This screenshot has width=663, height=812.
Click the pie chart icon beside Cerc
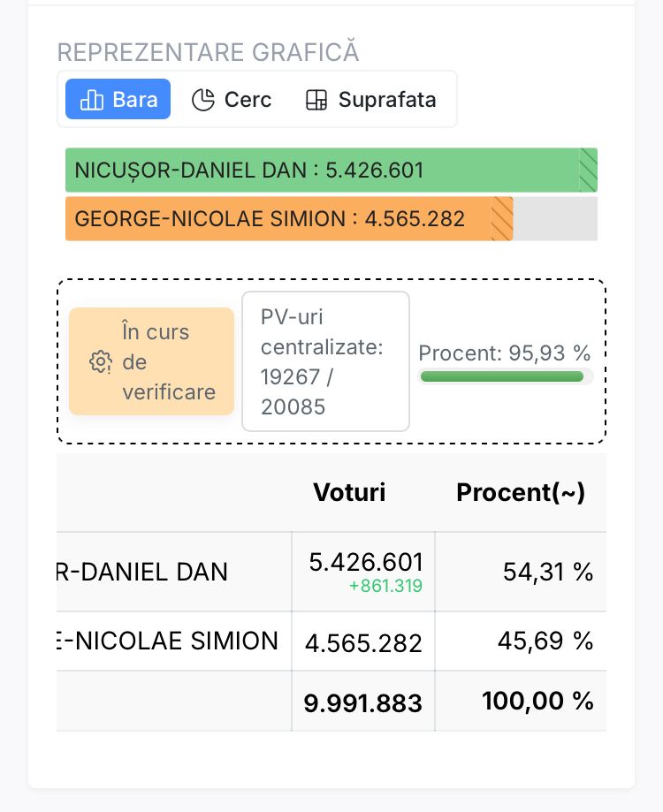click(x=203, y=100)
